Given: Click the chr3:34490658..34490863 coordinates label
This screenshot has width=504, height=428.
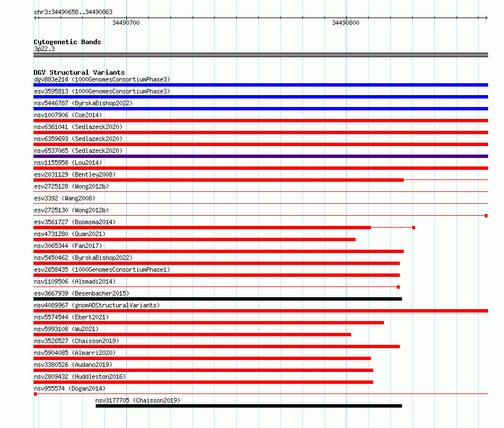Looking at the screenshot, I should 73,12.
